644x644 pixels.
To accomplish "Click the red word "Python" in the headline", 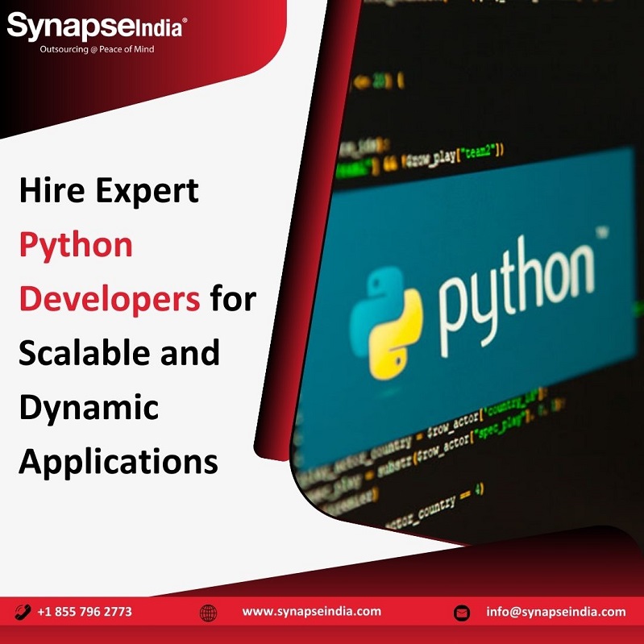I will tap(76, 245).
